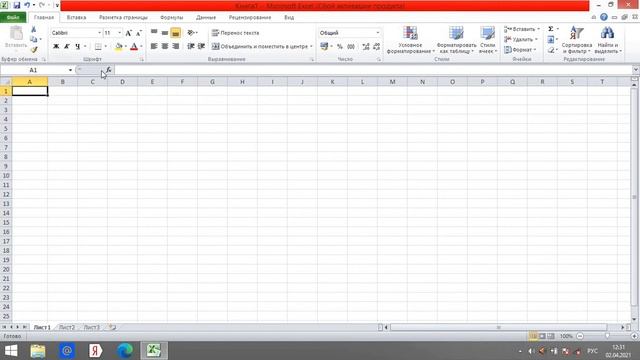Click the AutoSum sigma icon
640x360 pixels.
551,29
